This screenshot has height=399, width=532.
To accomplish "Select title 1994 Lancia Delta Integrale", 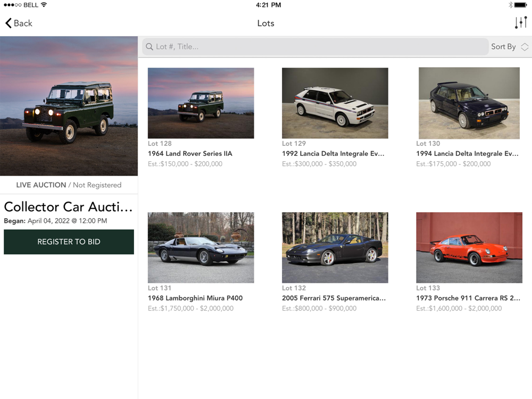I will pyautogui.click(x=467, y=154).
